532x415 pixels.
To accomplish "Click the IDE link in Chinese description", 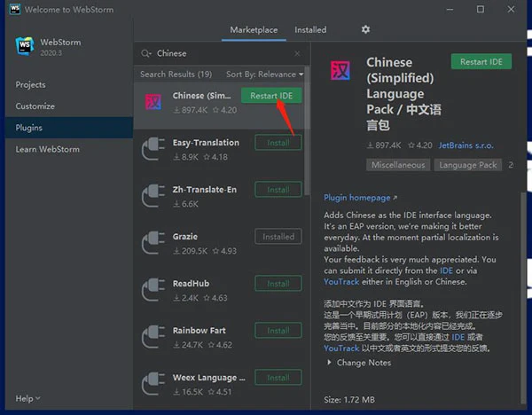I will (458, 337).
